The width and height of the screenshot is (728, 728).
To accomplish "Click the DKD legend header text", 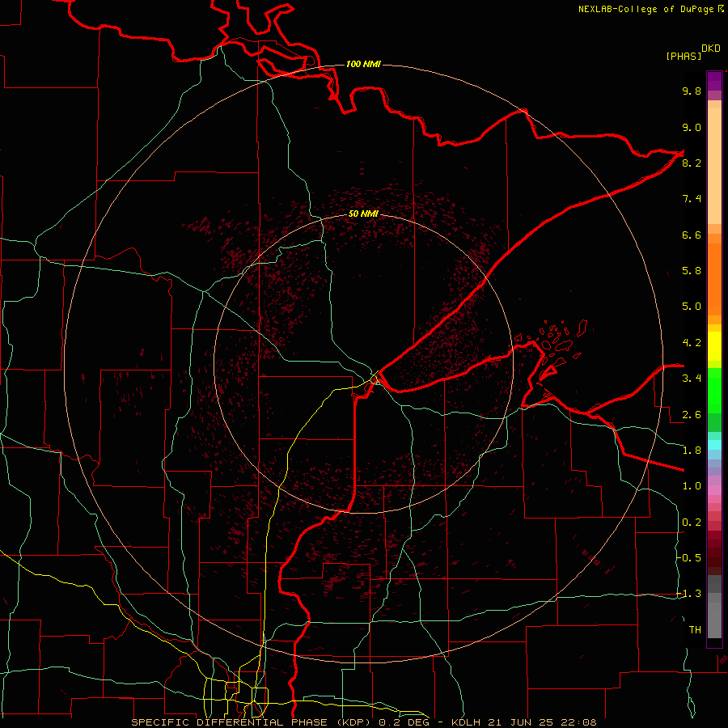I will [x=711, y=49].
